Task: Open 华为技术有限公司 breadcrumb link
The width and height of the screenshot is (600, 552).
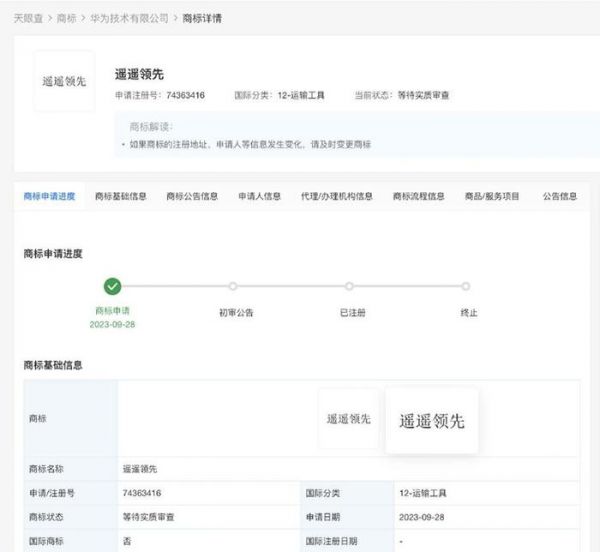Action: (132, 18)
